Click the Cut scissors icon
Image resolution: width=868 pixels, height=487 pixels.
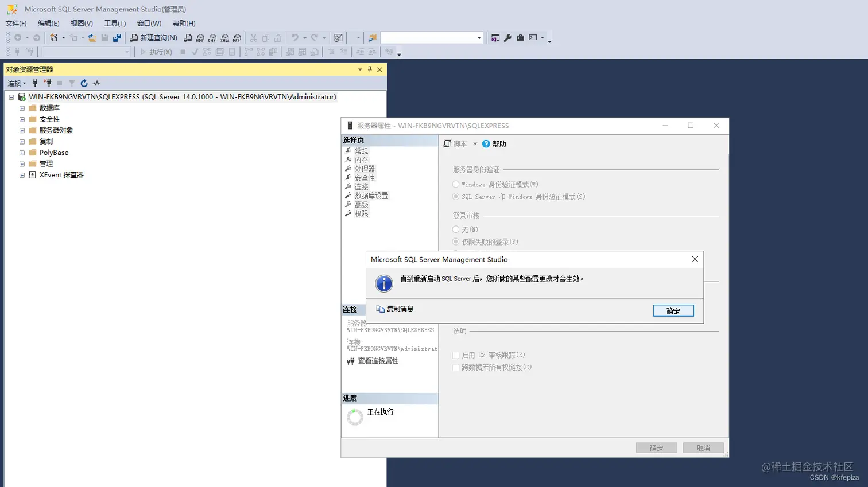pos(253,38)
